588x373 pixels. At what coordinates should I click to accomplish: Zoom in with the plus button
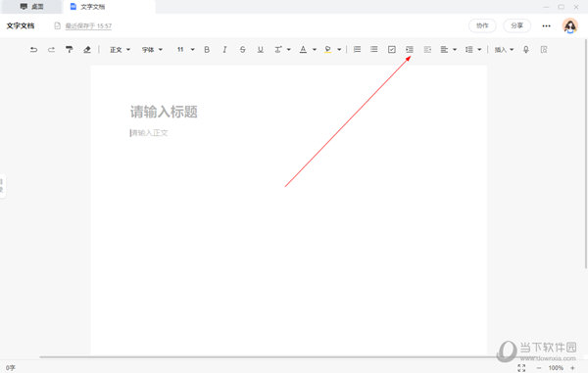(572, 368)
